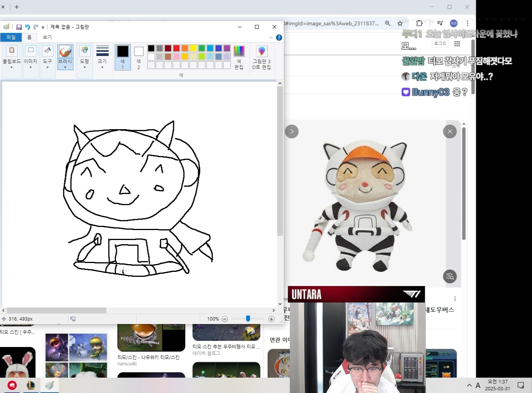The height and width of the screenshot is (393, 532).
Task: Select Color 2 as the active color
Action: (139, 57)
